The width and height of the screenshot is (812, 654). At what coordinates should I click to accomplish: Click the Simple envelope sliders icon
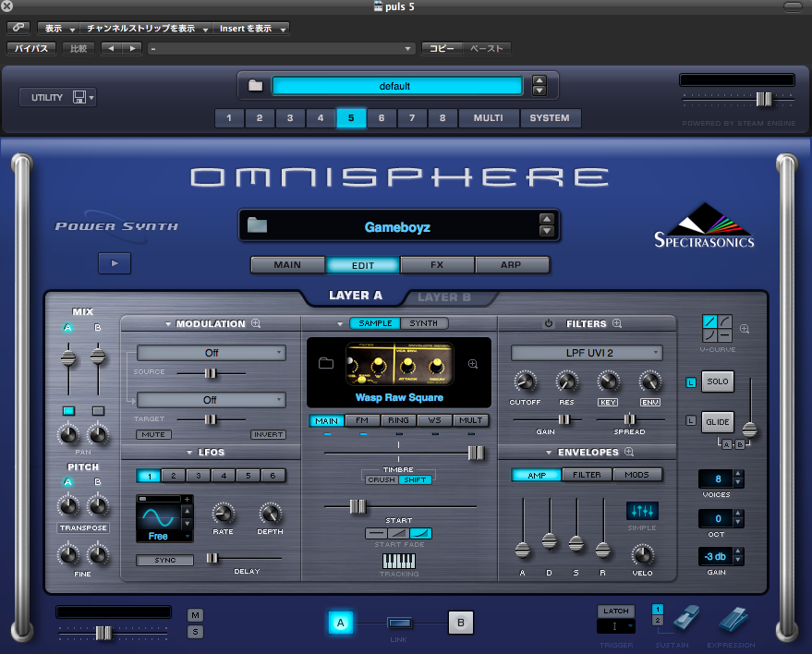point(642,511)
